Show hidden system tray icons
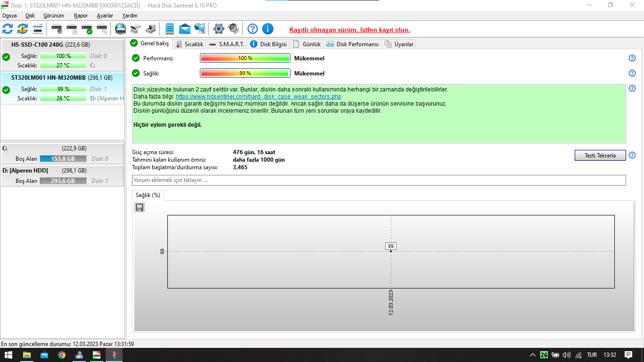The image size is (644, 362). [533, 355]
